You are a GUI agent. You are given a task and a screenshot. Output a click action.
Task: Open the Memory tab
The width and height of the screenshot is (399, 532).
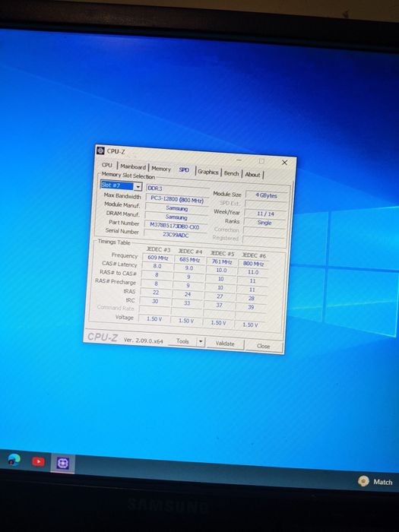point(161,169)
